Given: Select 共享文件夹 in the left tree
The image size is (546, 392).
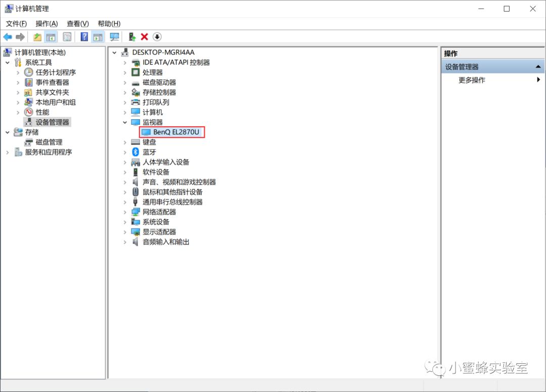Looking at the screenshot, I should pyautogui.click(x=52, y=92).
